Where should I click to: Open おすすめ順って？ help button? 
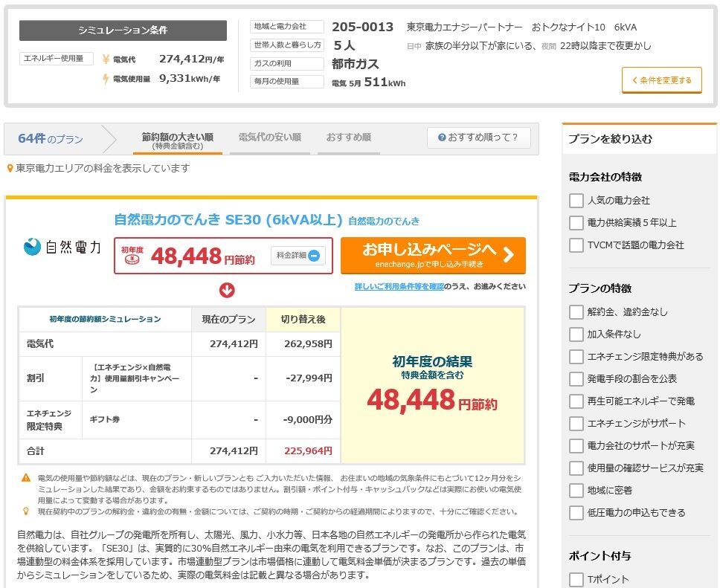click(478, 138)
